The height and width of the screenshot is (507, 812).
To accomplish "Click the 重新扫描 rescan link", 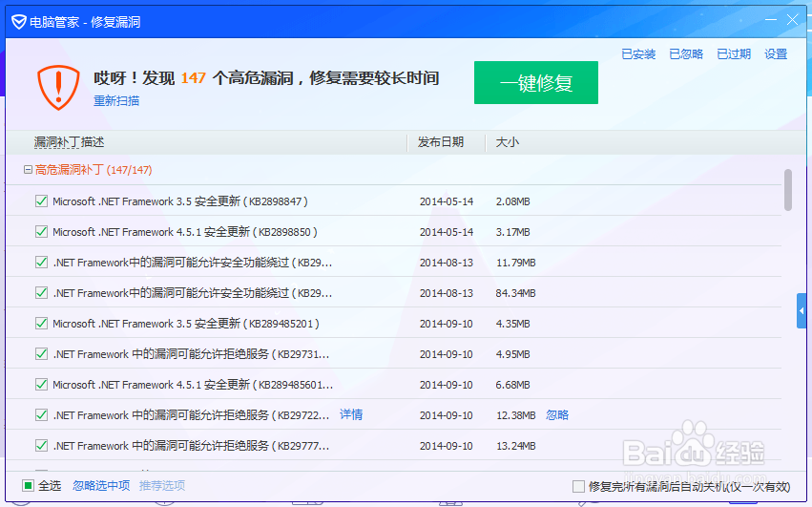I will click(116, 100).
